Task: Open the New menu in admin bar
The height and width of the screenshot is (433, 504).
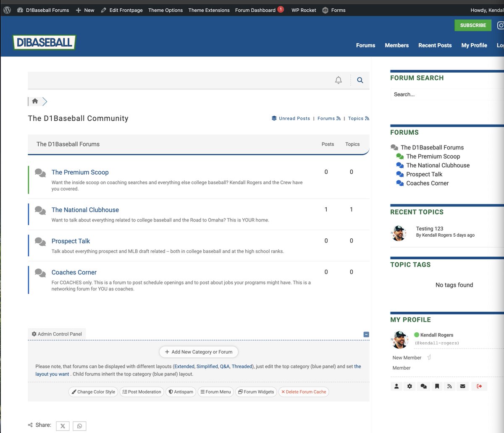Action: click(85, 10)
